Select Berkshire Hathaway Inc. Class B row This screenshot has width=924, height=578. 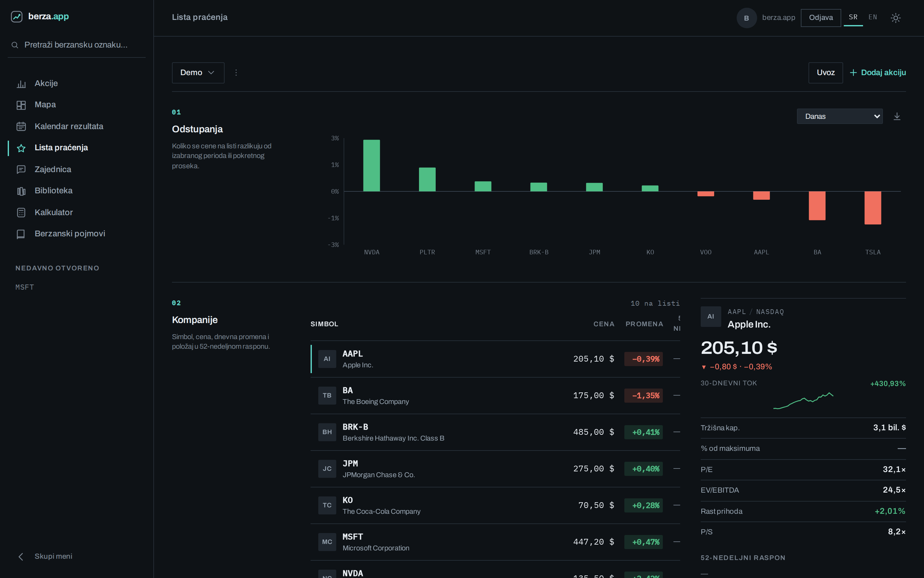pyautogui.click(x=393, y=438)
